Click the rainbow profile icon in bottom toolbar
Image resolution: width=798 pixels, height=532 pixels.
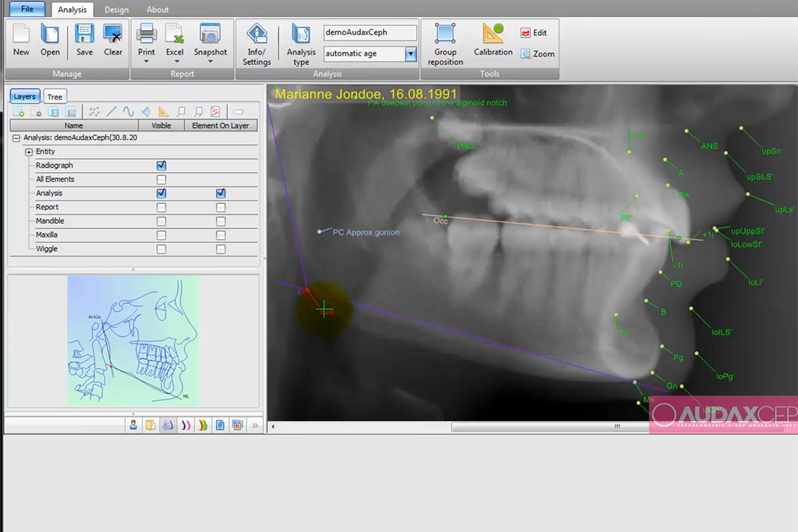tap(202, 425)
